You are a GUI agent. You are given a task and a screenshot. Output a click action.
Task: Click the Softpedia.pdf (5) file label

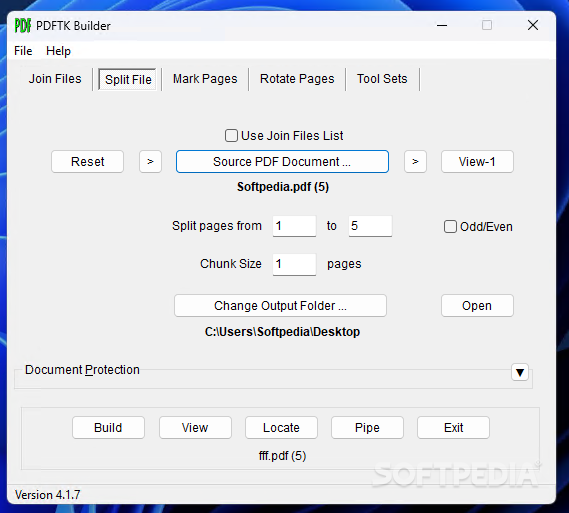click(283, 187)
